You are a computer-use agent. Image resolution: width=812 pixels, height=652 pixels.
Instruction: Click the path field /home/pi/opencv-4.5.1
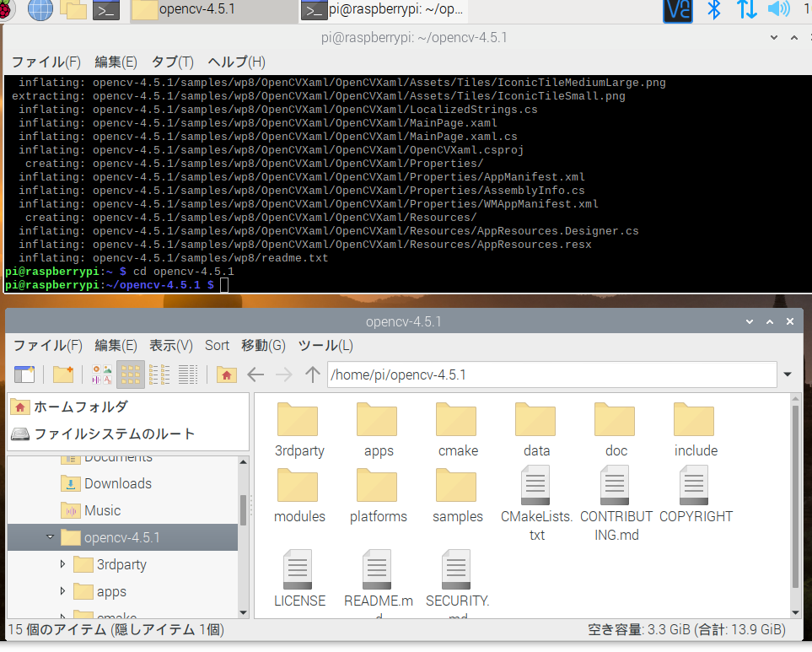552,374
